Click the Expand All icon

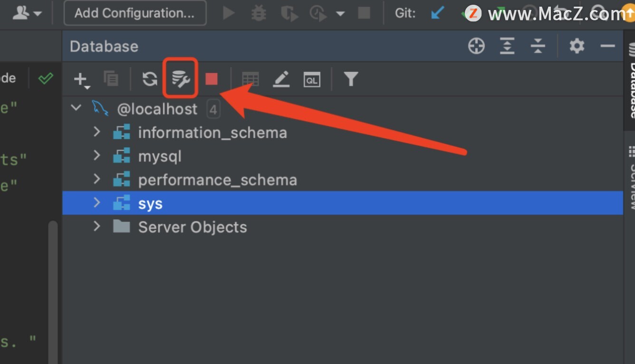pos(507,46)
